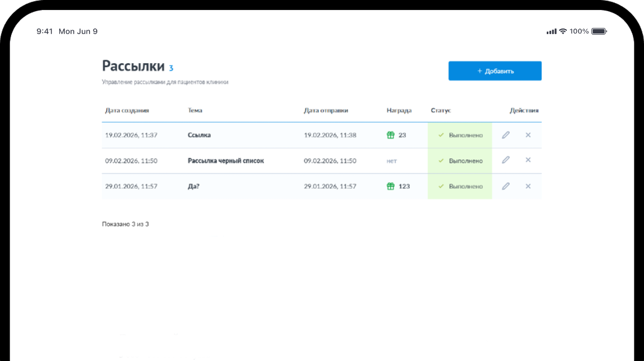Open "Рассылка черный список" subject
Image resolution: width=644 pixels, height=361 pixels.
tap(225, 161)
